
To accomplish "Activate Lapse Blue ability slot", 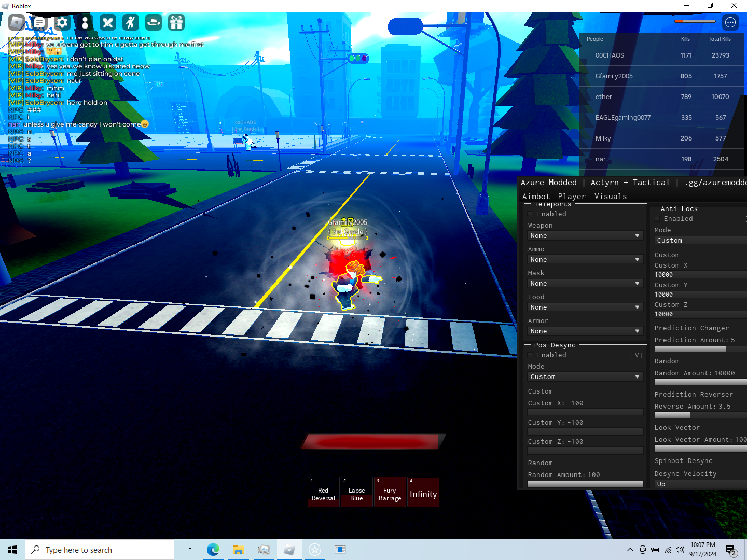I will 356,492.
